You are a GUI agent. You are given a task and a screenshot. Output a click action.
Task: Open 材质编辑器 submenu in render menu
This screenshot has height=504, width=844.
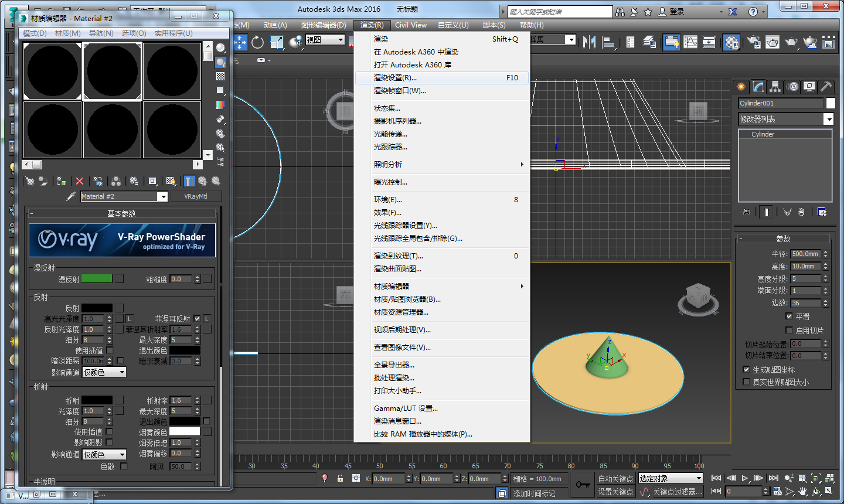coord(442,286)
